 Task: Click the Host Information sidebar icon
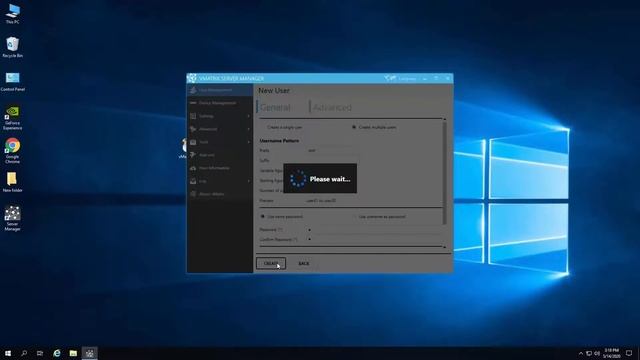click(x=193, y=168)
